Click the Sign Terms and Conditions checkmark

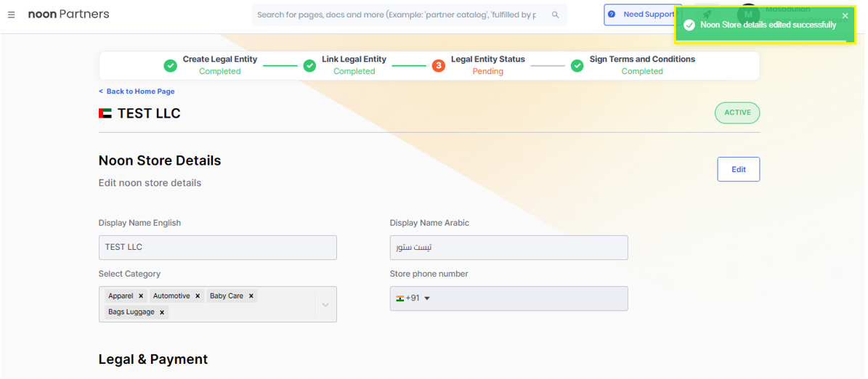[577, 66]
